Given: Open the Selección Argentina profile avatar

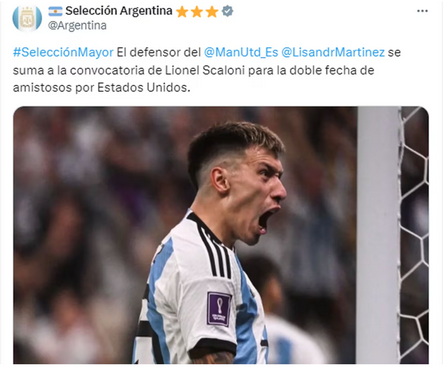Looking at the screenshot, I should pos(27,18).
